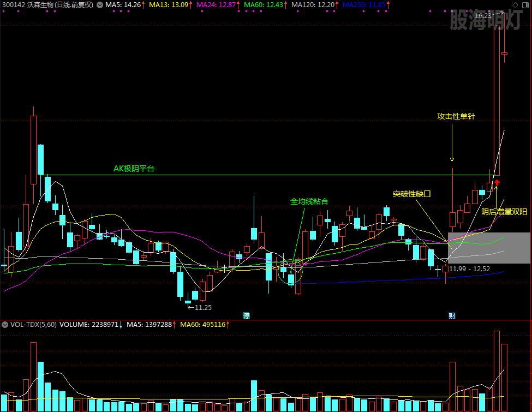Click the VOLUME: 2238971 value
The width and height of the screenshot is (532, 412).
pyautogui.click(x=89, y=325)
